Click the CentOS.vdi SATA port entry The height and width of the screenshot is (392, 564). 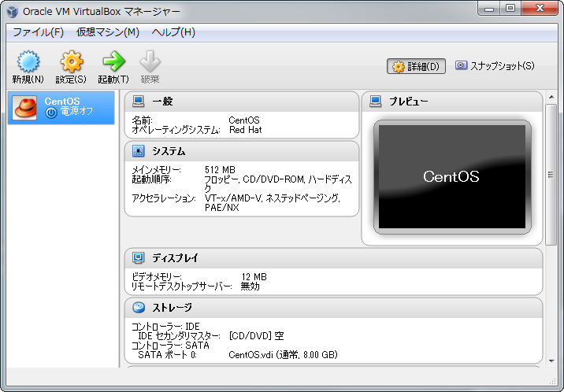click(x=283, y=355)
